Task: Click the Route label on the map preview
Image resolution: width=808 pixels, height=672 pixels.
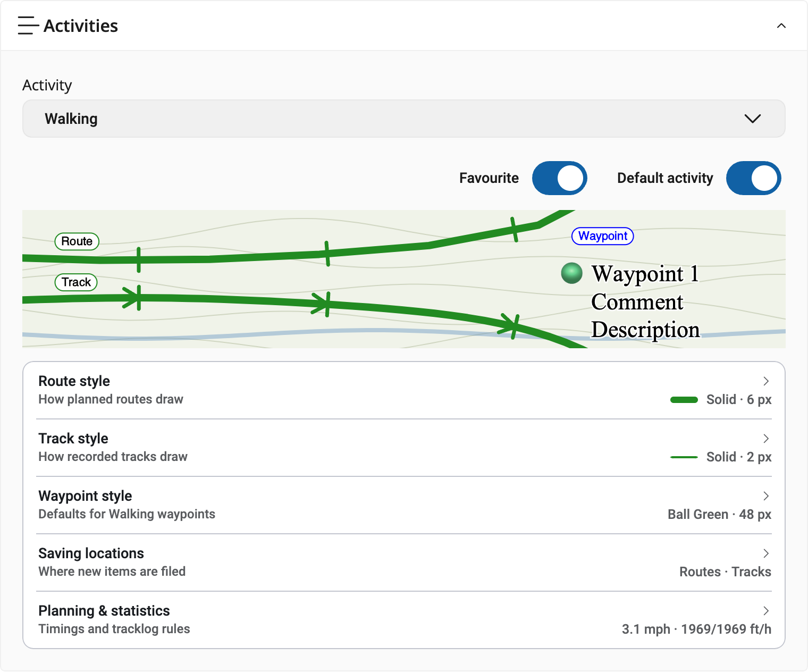Action: pos(77,241)
